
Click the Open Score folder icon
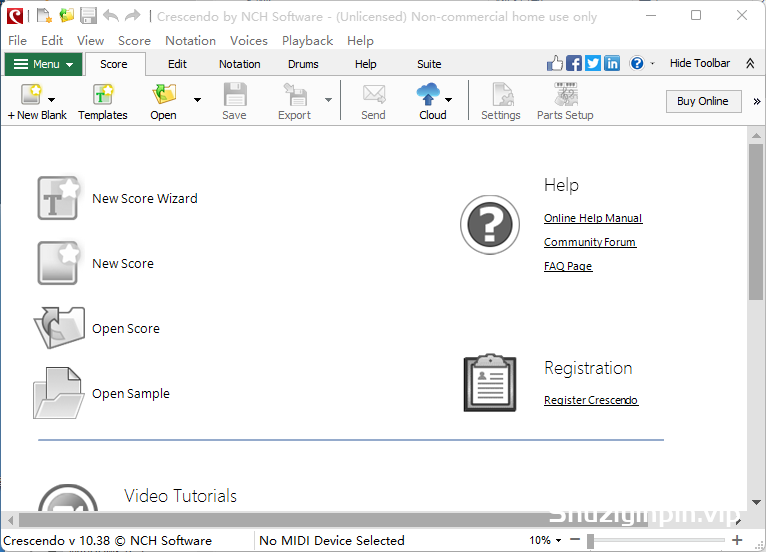click(59, 327)
